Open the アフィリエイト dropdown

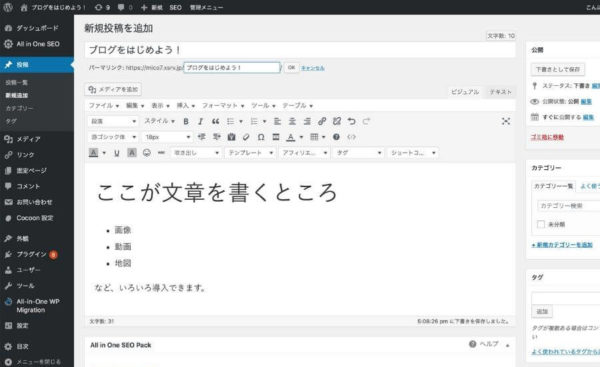pyautogui.click(x=304, y=153)
